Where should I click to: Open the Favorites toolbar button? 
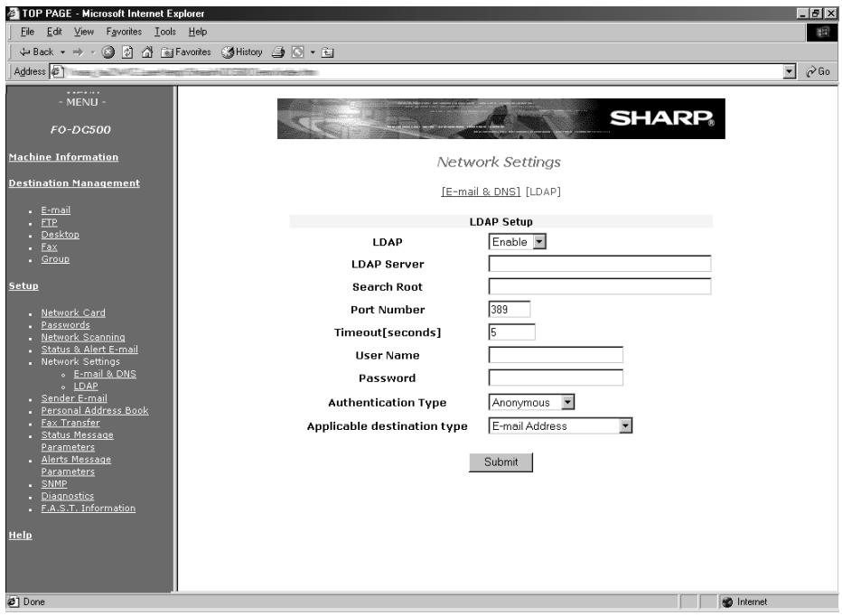[186, 52]
